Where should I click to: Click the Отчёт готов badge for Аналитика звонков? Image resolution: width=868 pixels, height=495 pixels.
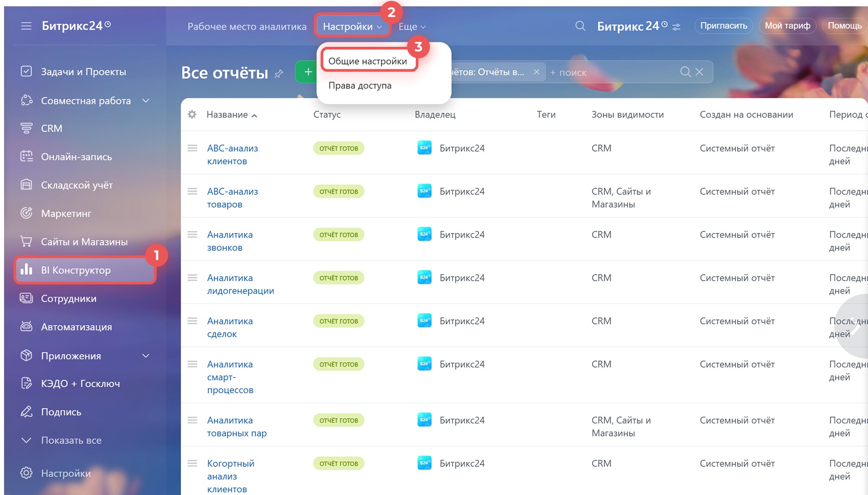tap(339, 234)
